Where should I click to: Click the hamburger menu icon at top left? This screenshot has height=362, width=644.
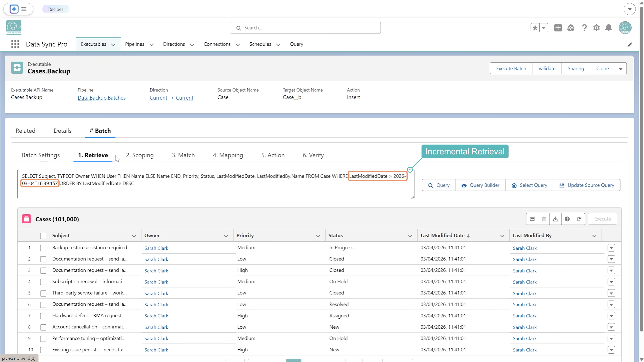tap(24, 9)
